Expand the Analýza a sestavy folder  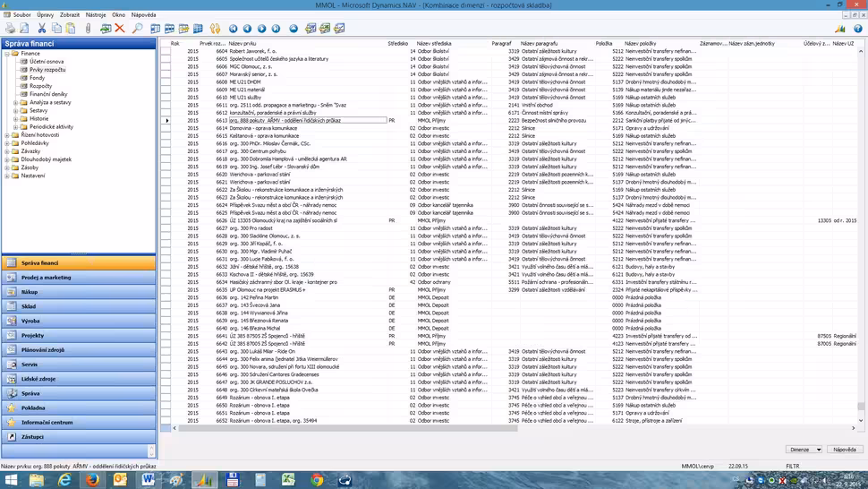[16, 102]
